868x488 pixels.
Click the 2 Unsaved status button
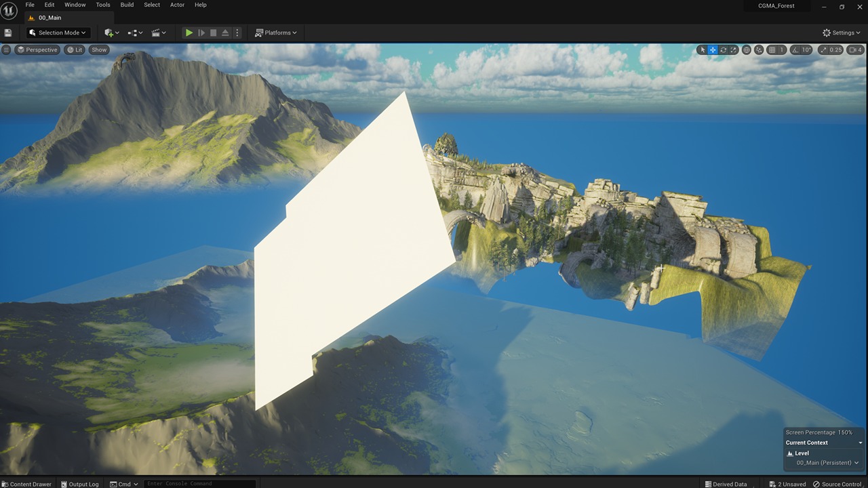[787, 484]
